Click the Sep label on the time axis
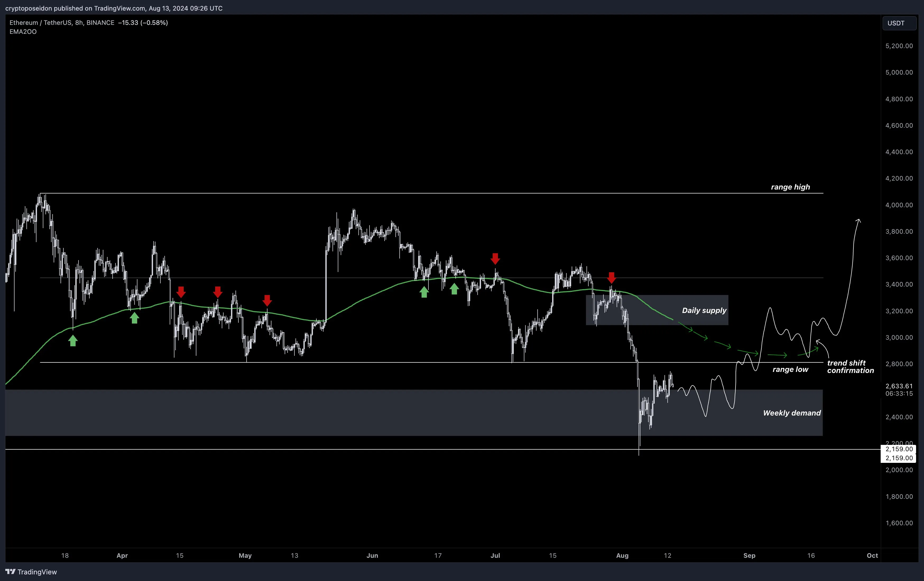 point(749,555)
